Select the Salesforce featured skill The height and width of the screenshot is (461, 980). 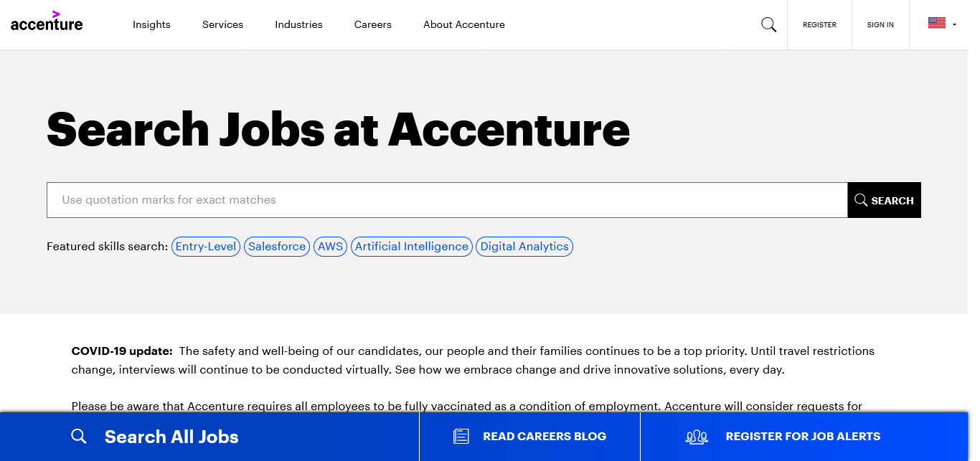[x=277, y=247]
